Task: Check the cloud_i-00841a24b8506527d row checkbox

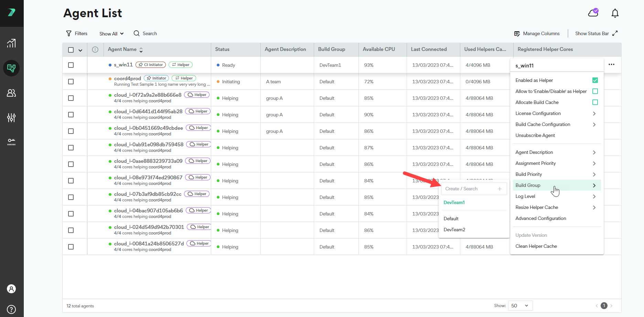Action: tap(71, 247)
